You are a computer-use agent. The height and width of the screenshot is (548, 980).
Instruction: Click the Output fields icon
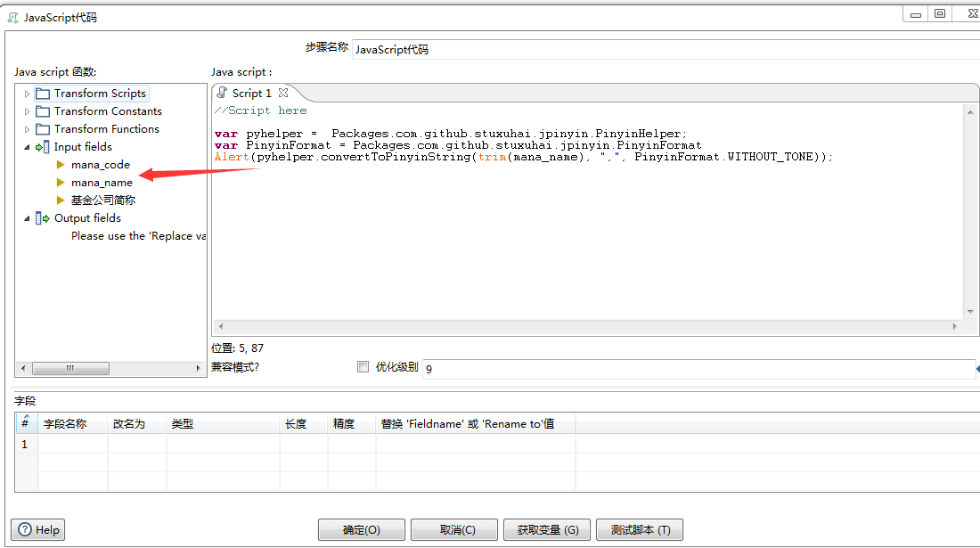42,217
